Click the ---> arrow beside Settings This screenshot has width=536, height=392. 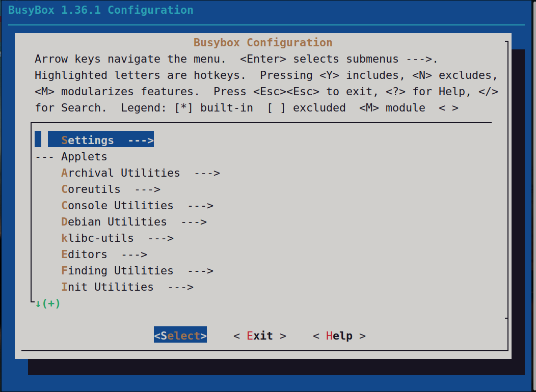click(141, 140)
